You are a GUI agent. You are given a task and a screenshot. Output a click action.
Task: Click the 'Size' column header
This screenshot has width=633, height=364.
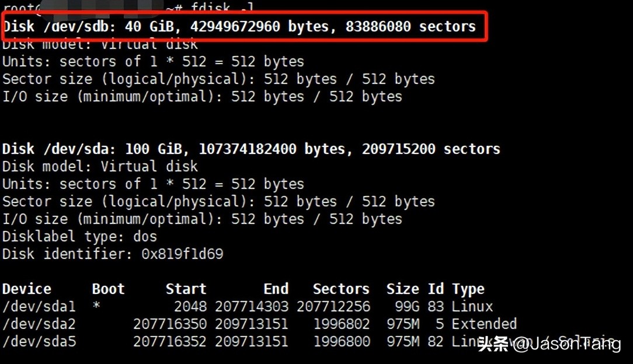coord(402,289)
